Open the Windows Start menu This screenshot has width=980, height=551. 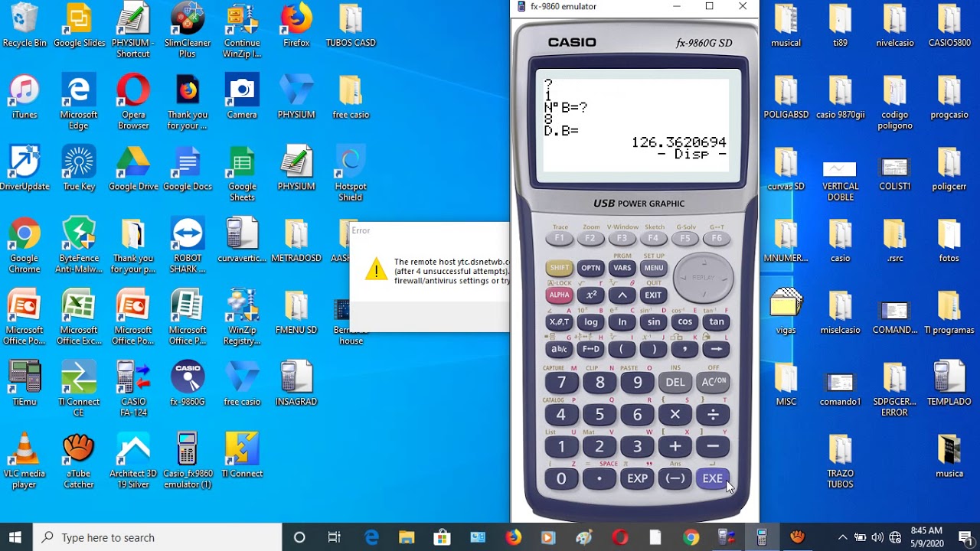click(15, 537)
